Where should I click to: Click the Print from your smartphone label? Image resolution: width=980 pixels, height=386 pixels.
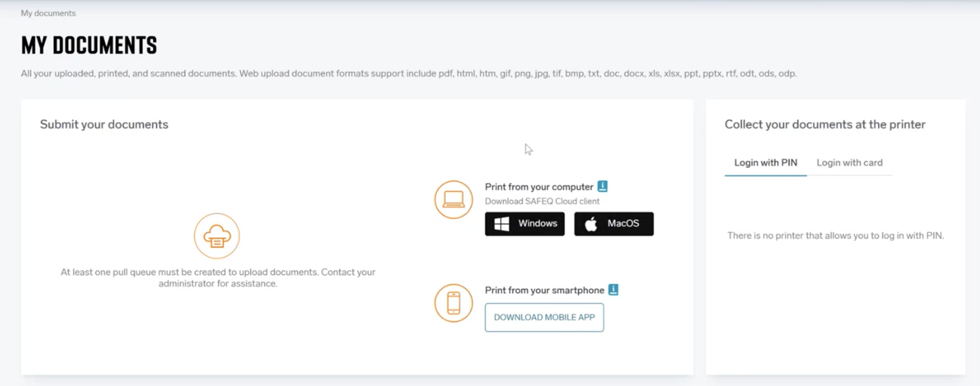[544, 290]
